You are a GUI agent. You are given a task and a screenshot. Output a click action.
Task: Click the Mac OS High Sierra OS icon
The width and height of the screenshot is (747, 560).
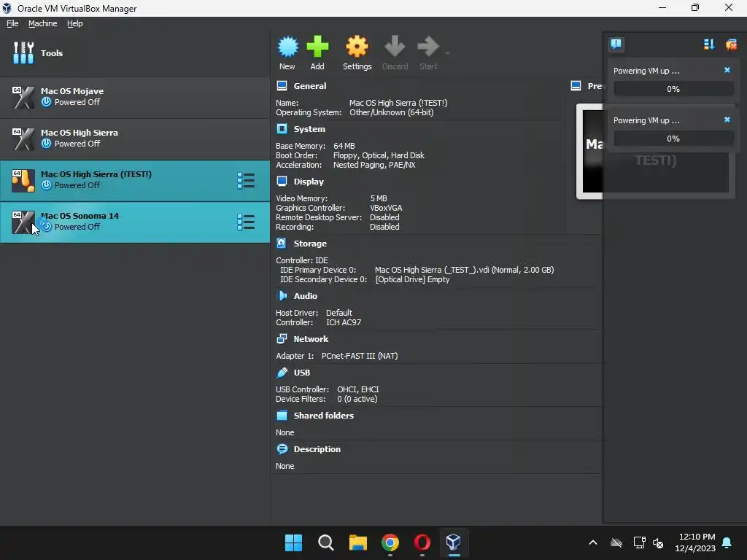(x=23, y=139)
